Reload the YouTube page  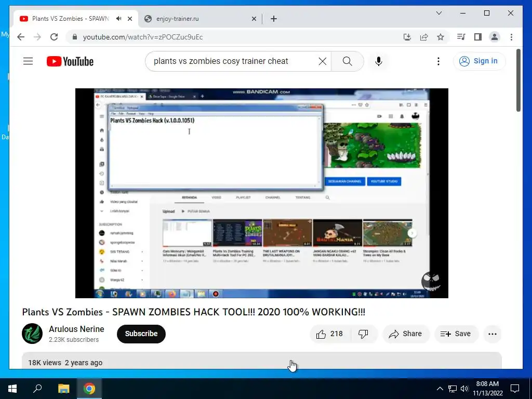(54, 37)
